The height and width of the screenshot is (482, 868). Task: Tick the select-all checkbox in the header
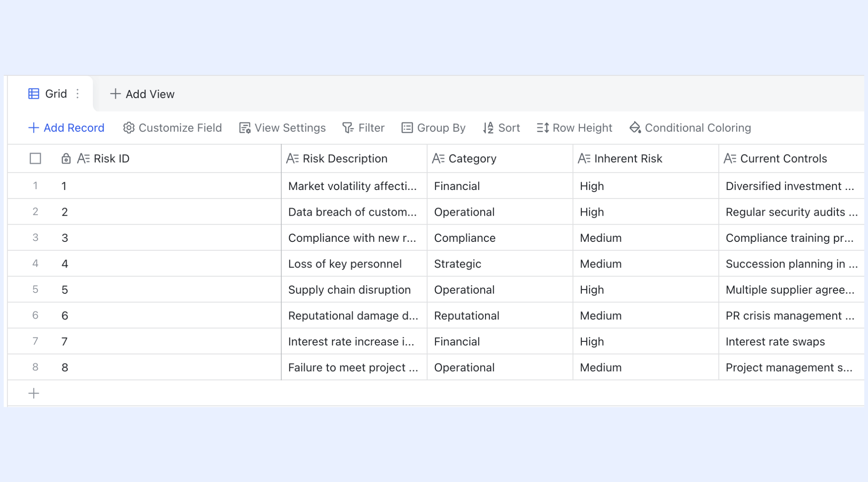point(35,159)
